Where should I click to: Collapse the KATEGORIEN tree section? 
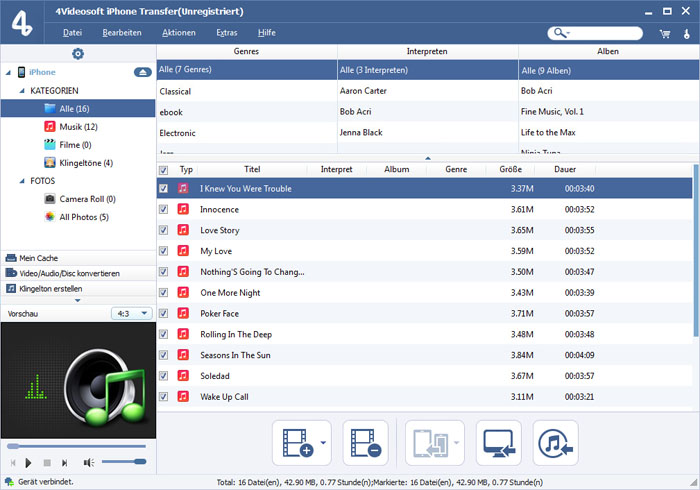tap(22, 91)
